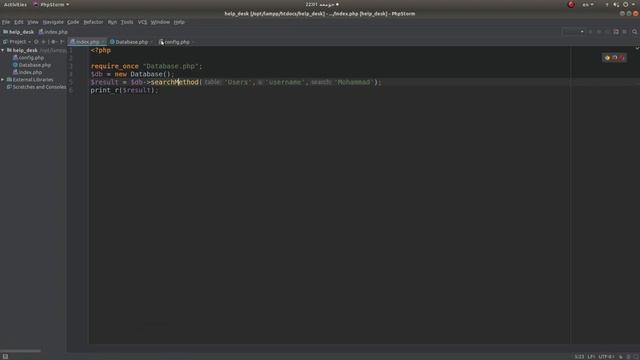Select Database.php in project tree
Screen dimensions: 640x360
coord(32,65)
